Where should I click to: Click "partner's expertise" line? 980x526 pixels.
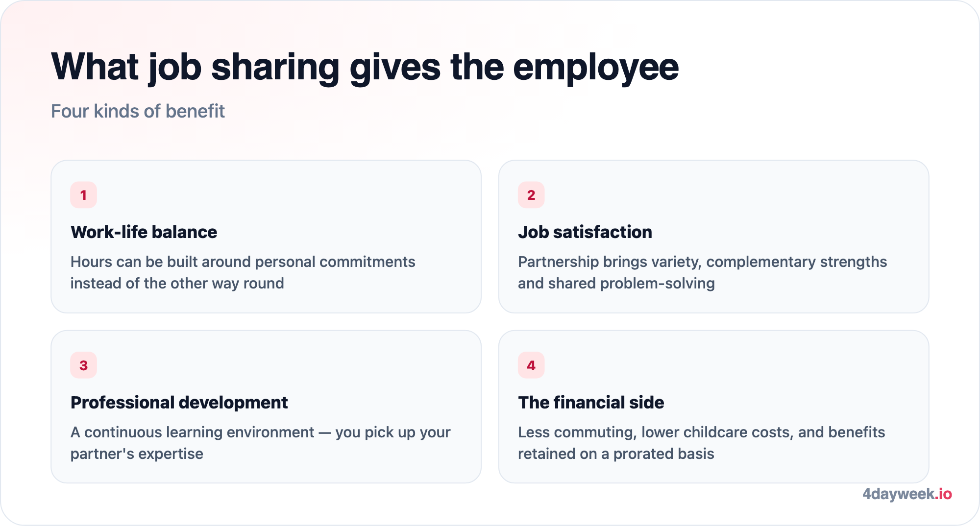click(137, 454)
